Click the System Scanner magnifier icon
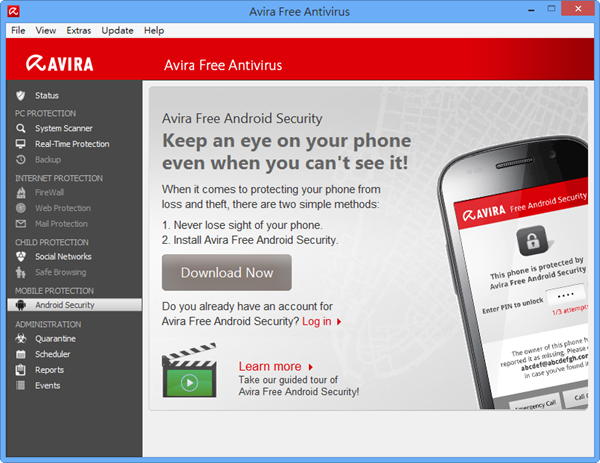This screenshot has height=463, width=600. pos(21,128)
